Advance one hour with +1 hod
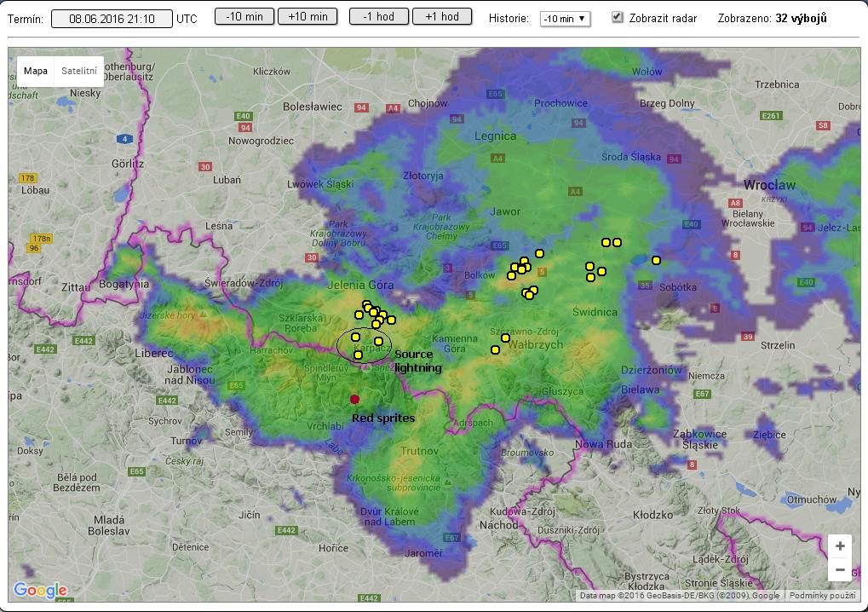The image size is (868, 612). (442, 16)
